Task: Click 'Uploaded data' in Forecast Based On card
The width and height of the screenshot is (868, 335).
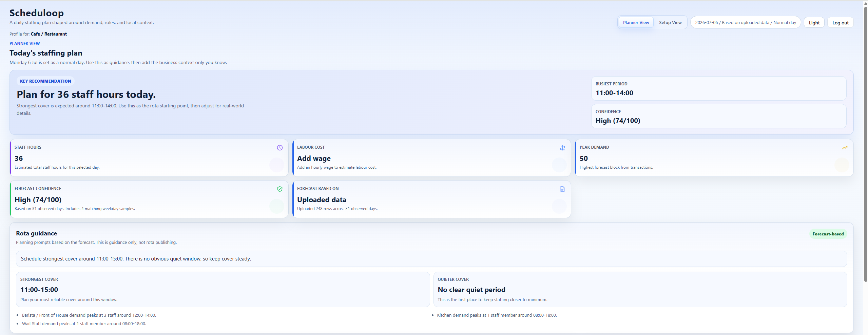Action: coord(322,200)
